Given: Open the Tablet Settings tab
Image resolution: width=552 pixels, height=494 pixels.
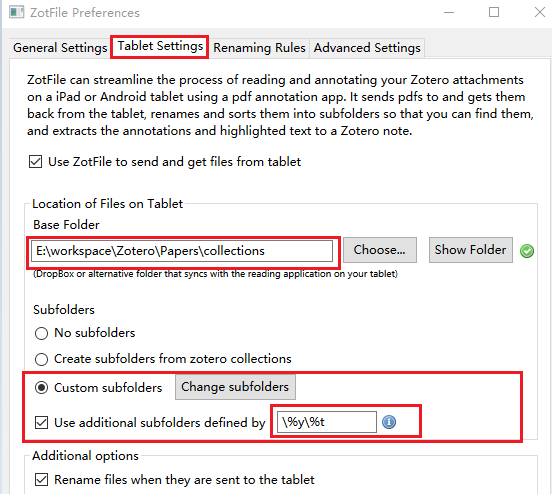Looking at the screenshot, I should pyautogui.click(x=160, y=46).
